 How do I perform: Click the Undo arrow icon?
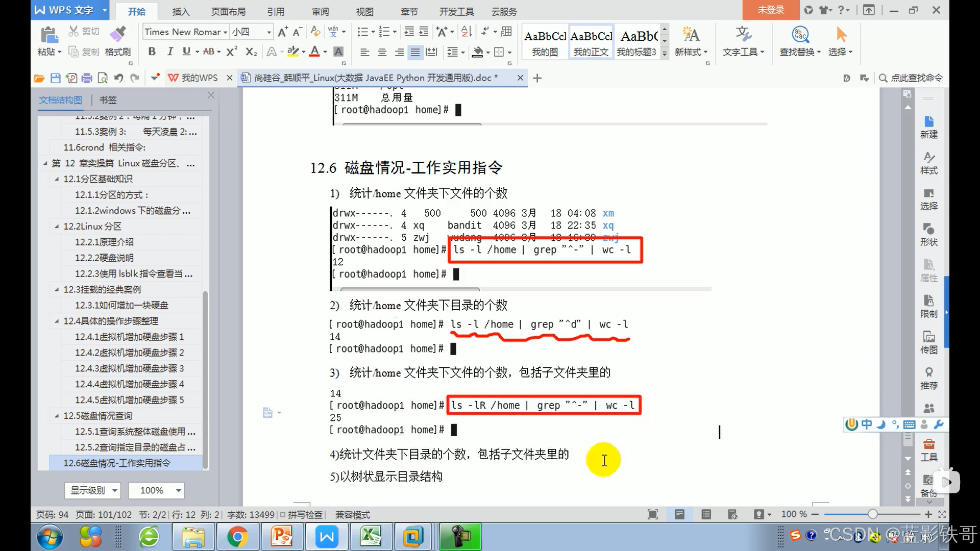[x=118, y=78]
